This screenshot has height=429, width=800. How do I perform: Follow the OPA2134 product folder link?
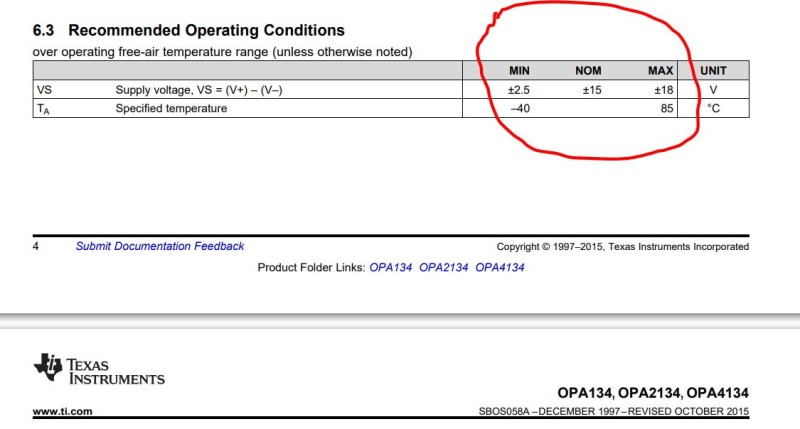443,267
